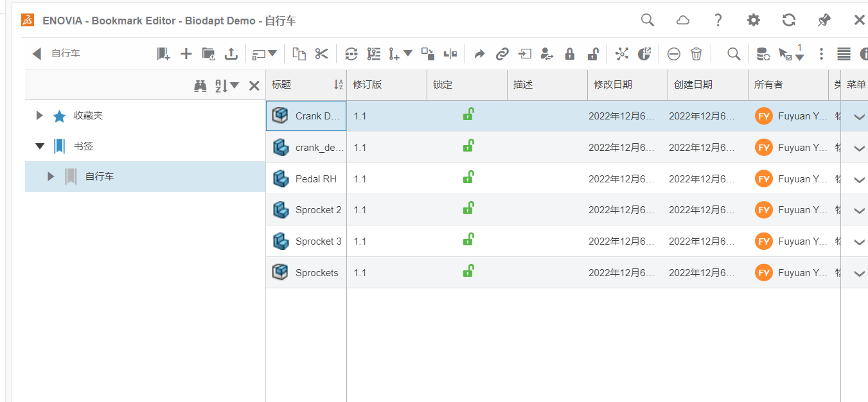Click the Lock padlock icon in the toolbar
Screen dimensions: 868x402
[x=570, y=54]
